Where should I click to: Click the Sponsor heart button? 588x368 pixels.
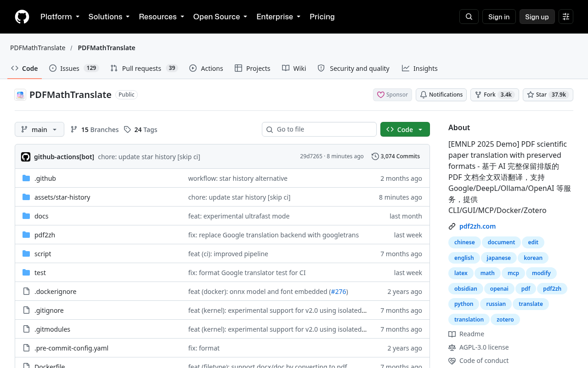tap(392, 95)
